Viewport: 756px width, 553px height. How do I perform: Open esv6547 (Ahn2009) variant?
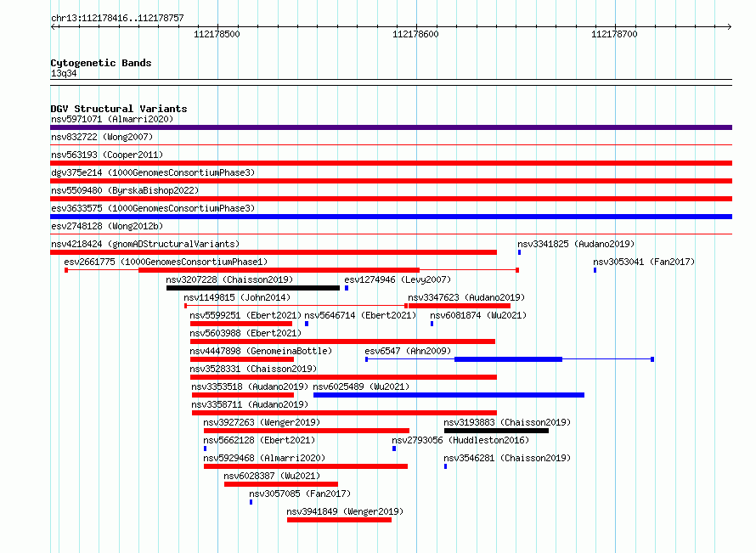(x=408, y=351)
